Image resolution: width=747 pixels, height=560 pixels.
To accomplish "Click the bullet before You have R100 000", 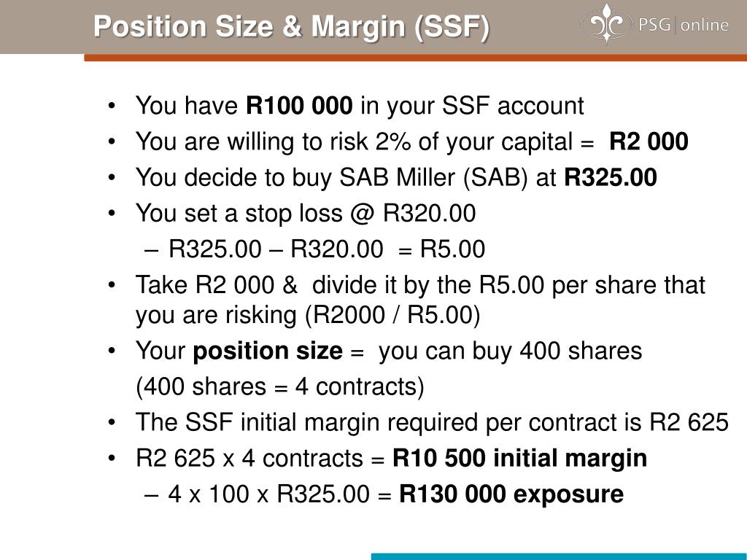I will (x=112, y=106).
